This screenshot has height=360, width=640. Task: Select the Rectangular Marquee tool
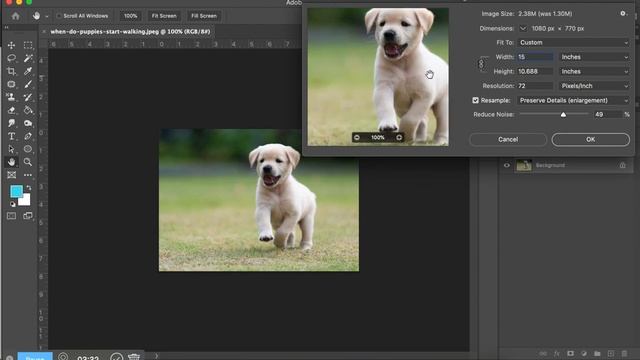(28, 45)
